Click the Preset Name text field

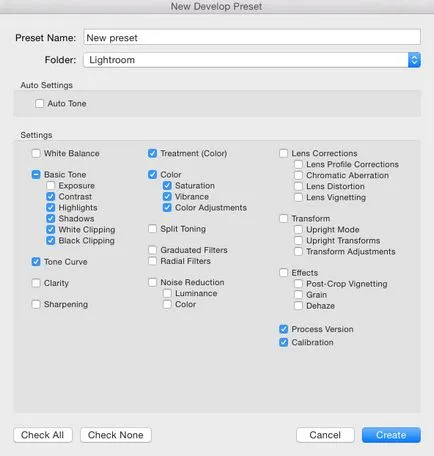click(x=252, y=37)
